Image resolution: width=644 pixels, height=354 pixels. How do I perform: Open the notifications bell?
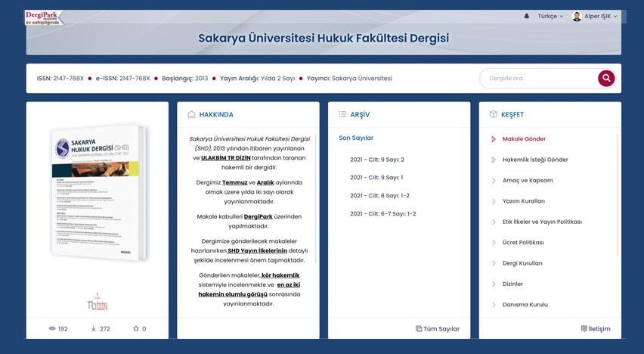coord(526,16)
